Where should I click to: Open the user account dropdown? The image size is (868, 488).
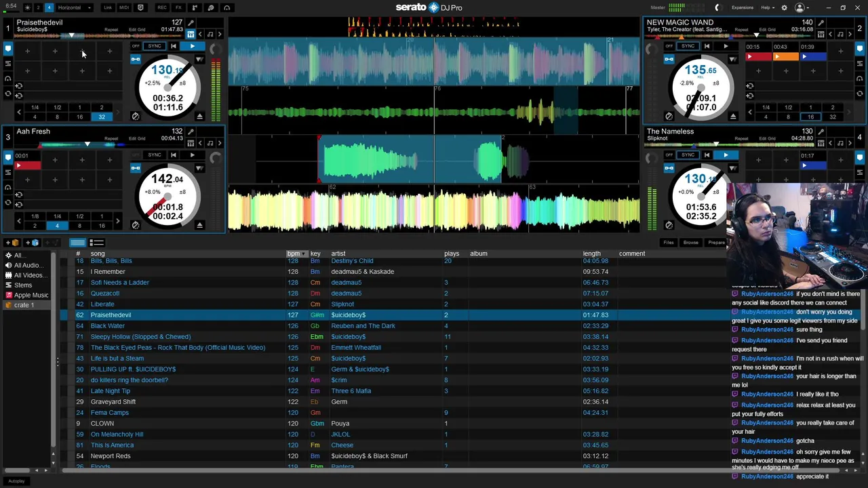803,7
